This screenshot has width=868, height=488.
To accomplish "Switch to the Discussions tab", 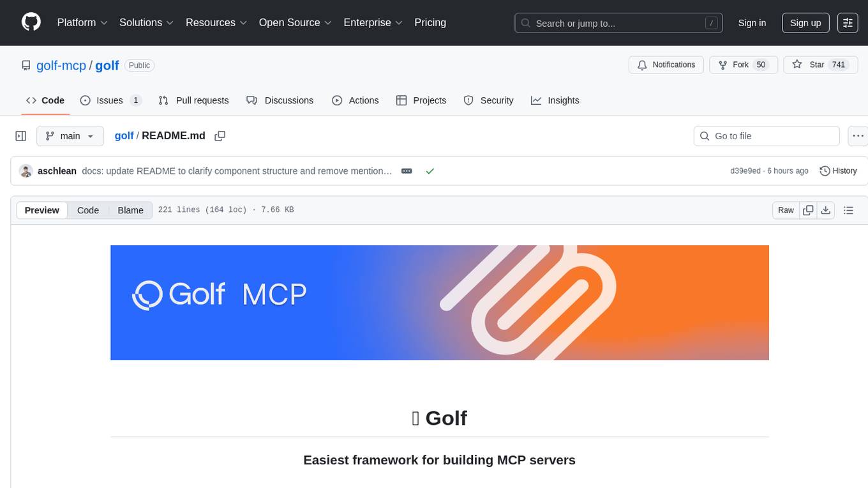I will [x=280, y=100].
